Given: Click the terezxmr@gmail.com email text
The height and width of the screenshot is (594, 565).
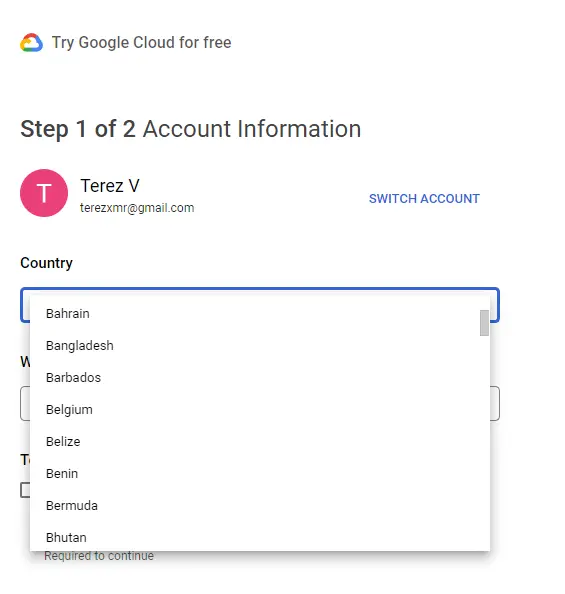Looking at the screenshot, I should tap(137, 208).
